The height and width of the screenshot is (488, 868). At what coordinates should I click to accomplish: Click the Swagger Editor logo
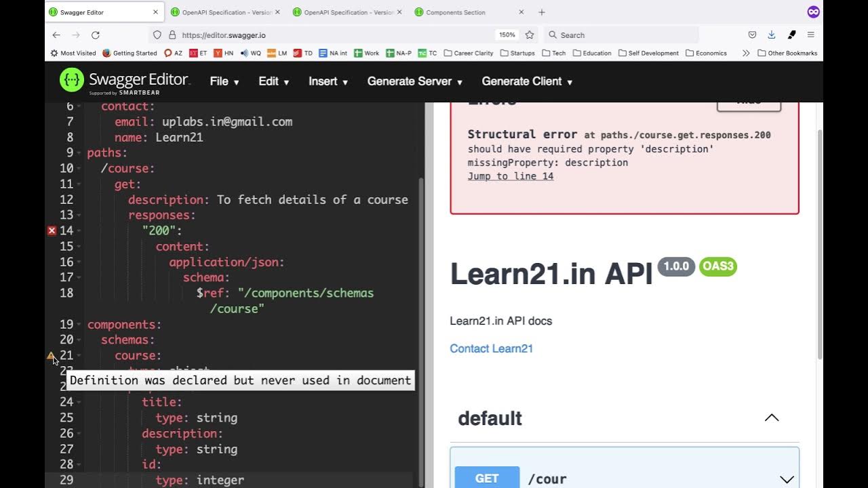pos(125,81)
